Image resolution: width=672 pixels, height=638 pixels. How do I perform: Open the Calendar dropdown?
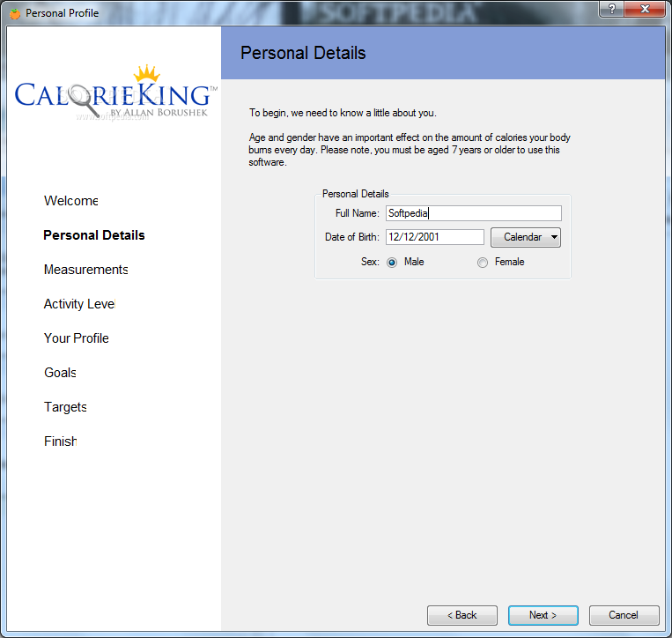click(x=526, y=237)
